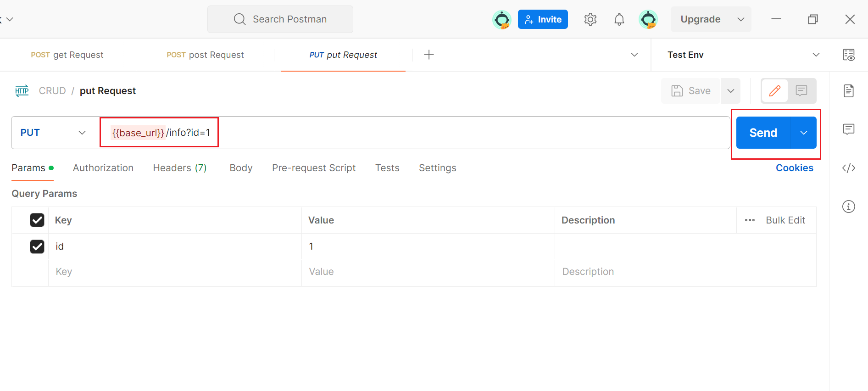Click the Save button
This screenshot has height=391, width=868.
[690, 91]
